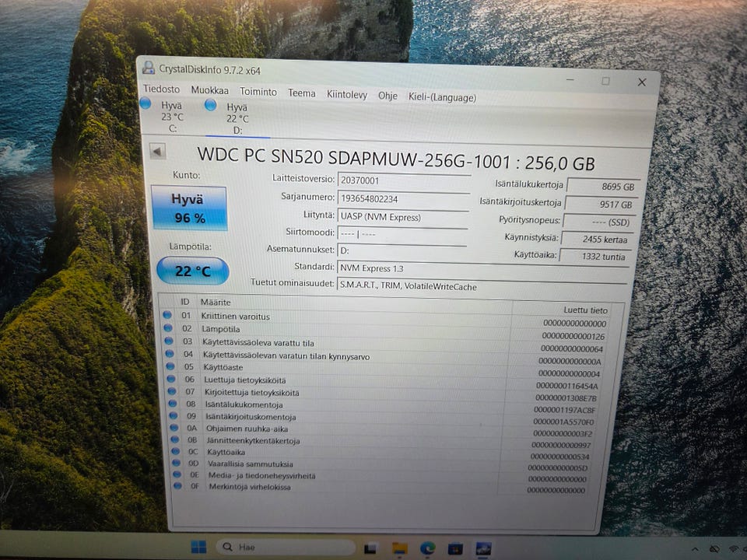Image resolution: width=747 pixels, height=560 pixels.
Task: Click the Isäntäkirjoituskertoja value 9517 GB
Action: pyautogui.click(x=600, y=205)
